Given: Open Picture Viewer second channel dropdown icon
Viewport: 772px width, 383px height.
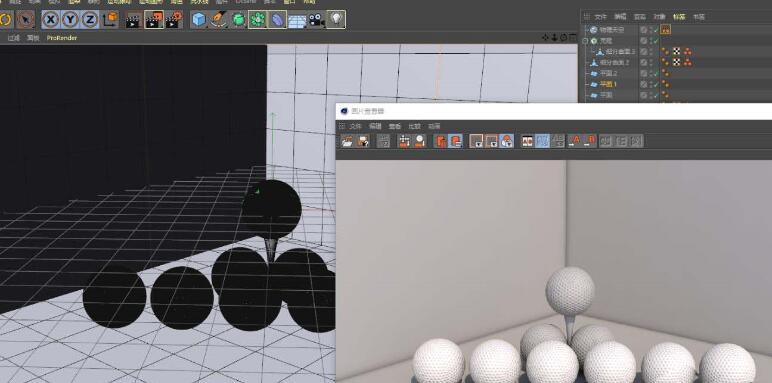Looking at the screenshot, I should pos(491,141).
